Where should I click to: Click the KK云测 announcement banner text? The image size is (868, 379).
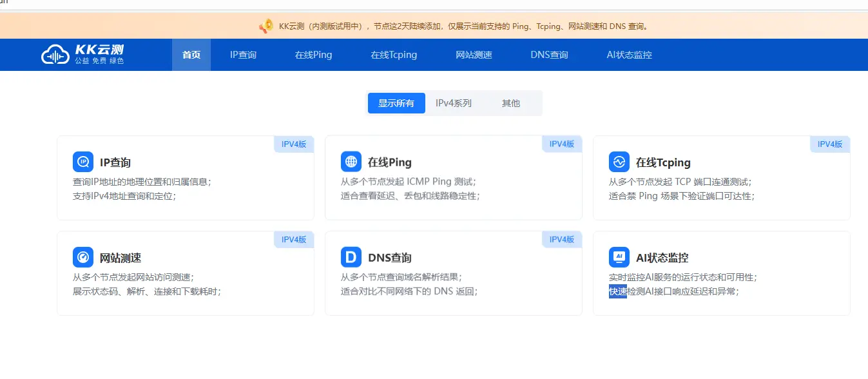pyautogui.click(x=465, y=26)
